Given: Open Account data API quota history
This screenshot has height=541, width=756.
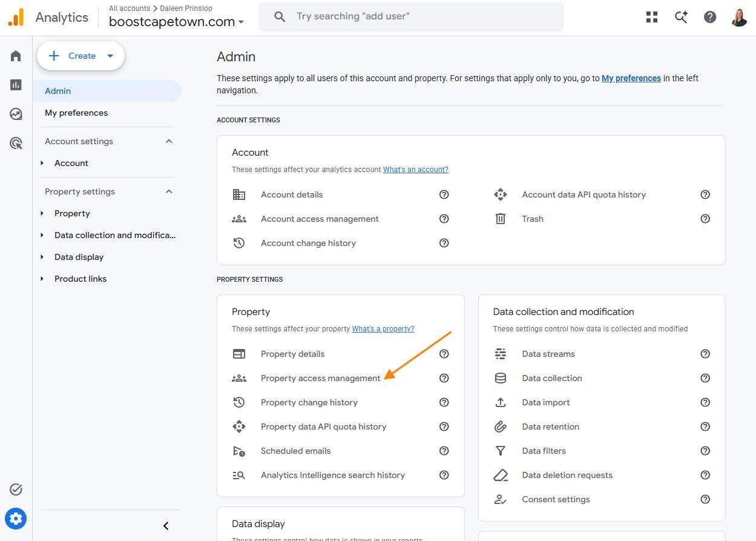Looking at the screenshot, I should coord(584,194).
